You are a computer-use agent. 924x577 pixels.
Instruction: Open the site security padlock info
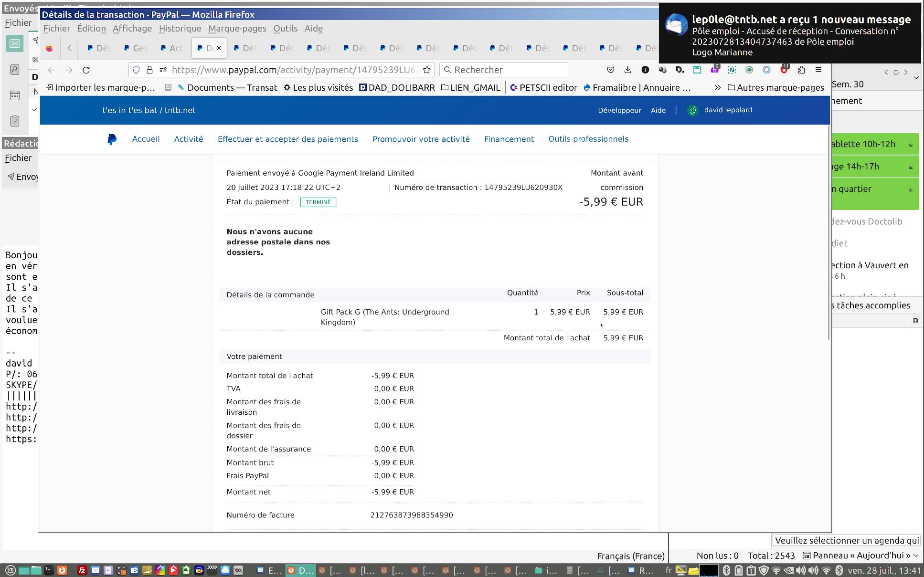point(149,70)
